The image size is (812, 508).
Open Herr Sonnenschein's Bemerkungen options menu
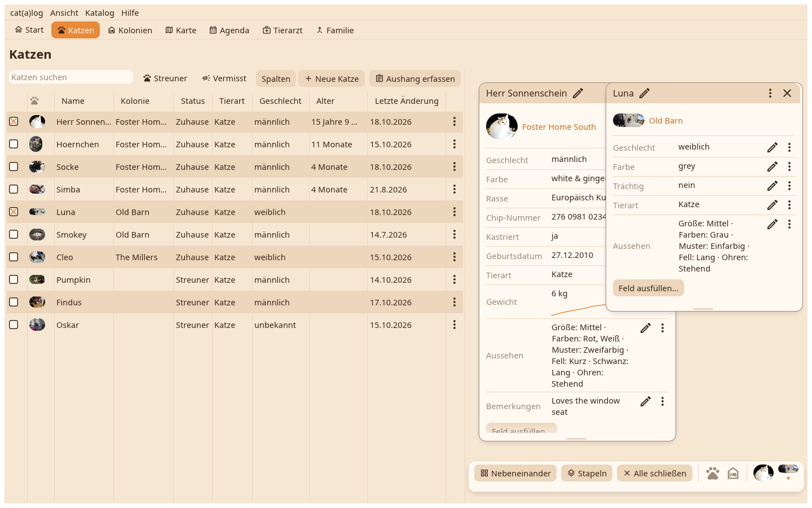point(663,401)
